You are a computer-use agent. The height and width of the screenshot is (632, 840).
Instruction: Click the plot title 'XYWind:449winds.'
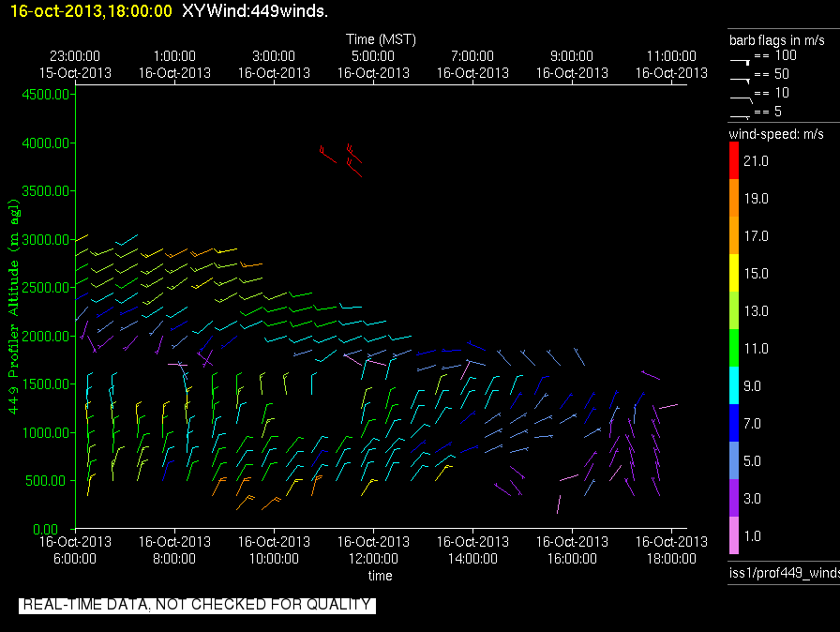pos(255,10)
